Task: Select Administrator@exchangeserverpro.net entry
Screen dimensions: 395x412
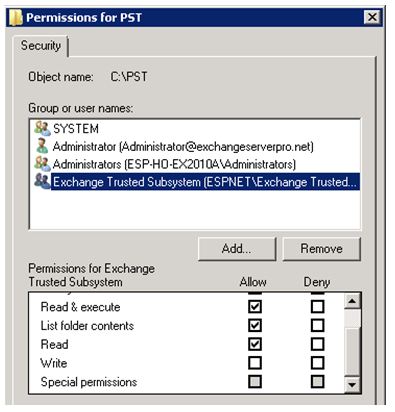Action: 183,146
